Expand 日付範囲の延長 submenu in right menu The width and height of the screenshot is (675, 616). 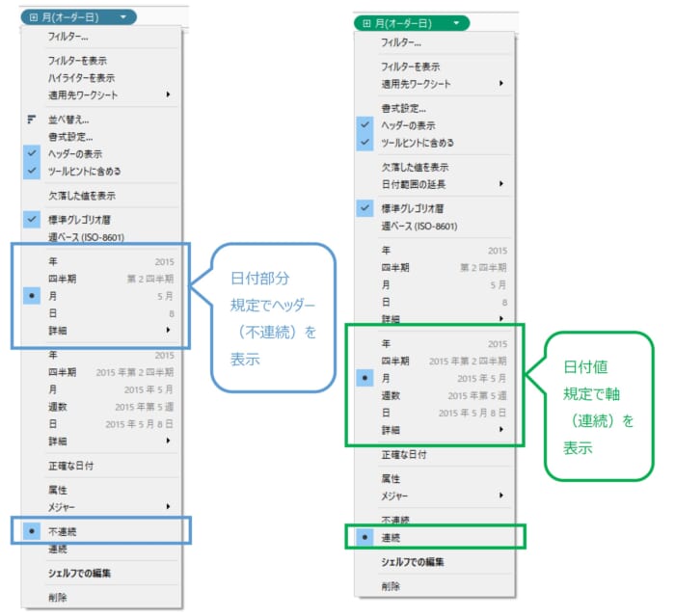coord(434,184)
